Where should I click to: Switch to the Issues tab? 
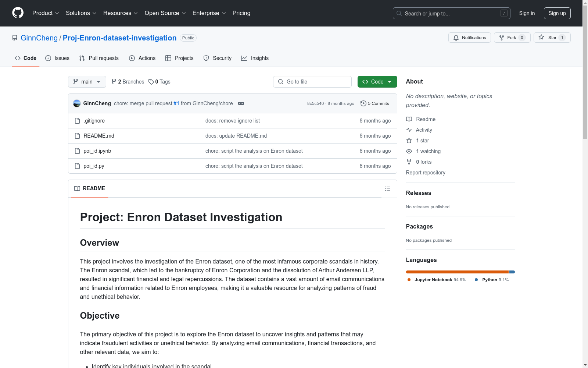coord(57,58)
